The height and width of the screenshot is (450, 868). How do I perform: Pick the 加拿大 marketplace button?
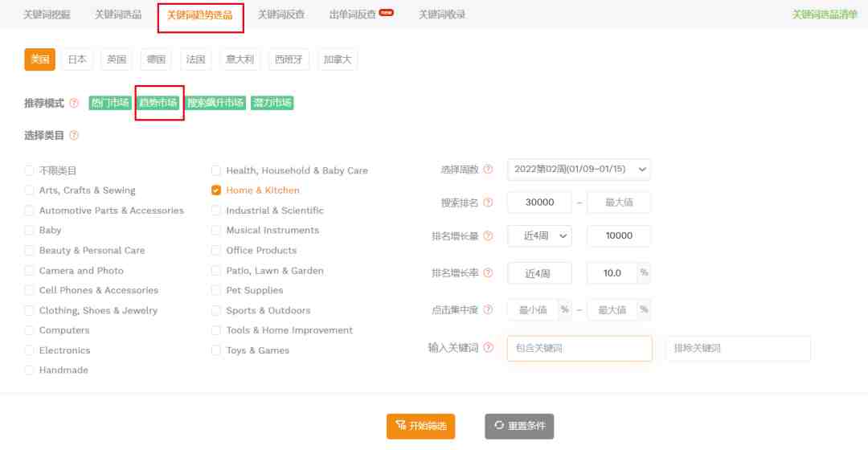[337, 59]
